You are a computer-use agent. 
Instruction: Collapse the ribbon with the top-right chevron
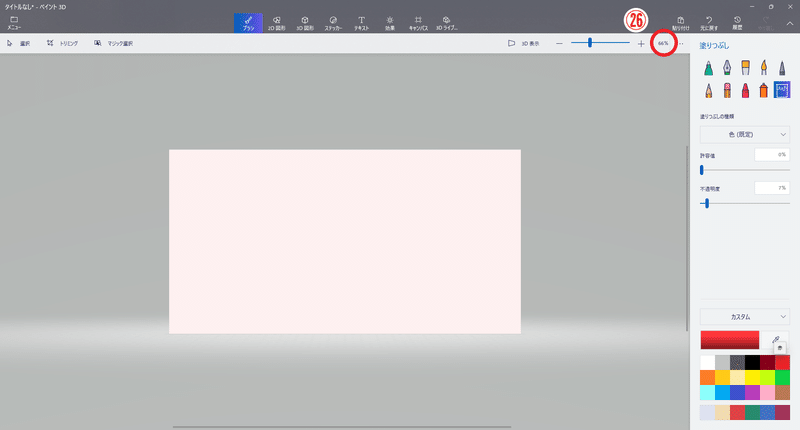789,23
